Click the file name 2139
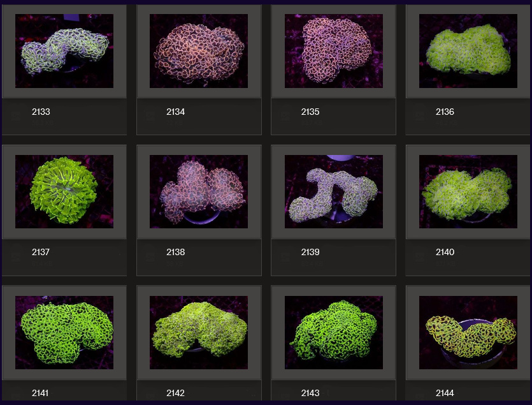Screen dimensions: 532x405 pyautogui.click(x=310, y=252)
